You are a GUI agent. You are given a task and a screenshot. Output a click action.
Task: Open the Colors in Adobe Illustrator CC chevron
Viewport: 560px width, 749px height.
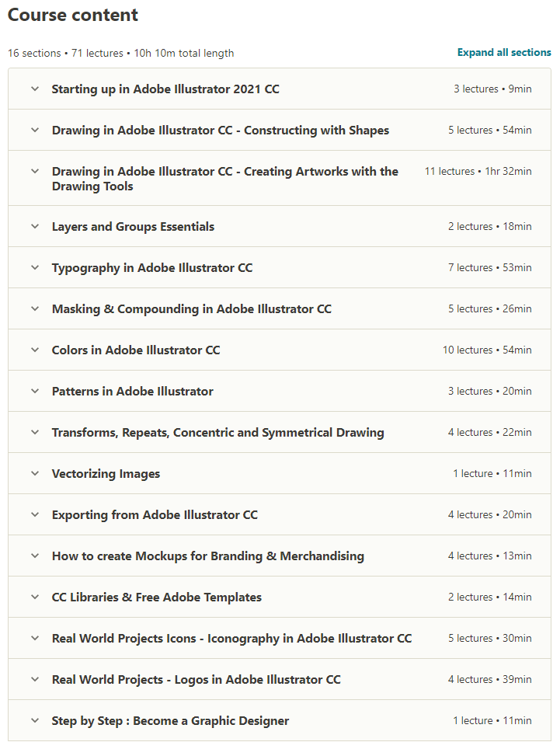click(x=35, y=350)
